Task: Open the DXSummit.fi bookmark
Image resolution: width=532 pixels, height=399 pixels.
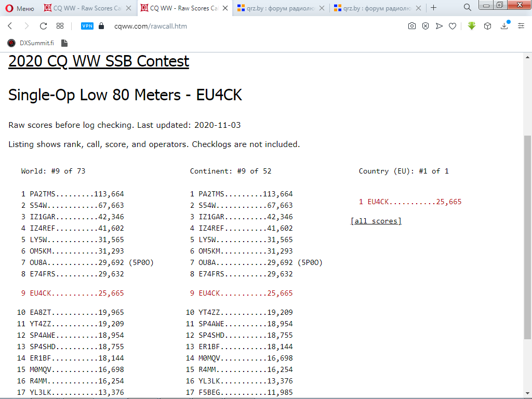Action: tap(31, 43)
